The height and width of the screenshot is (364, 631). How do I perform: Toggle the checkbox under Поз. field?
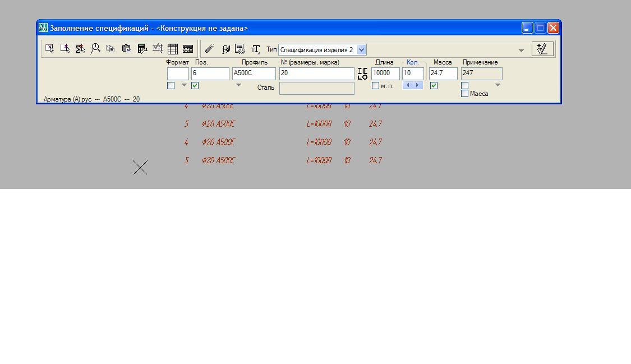point(195,85)
